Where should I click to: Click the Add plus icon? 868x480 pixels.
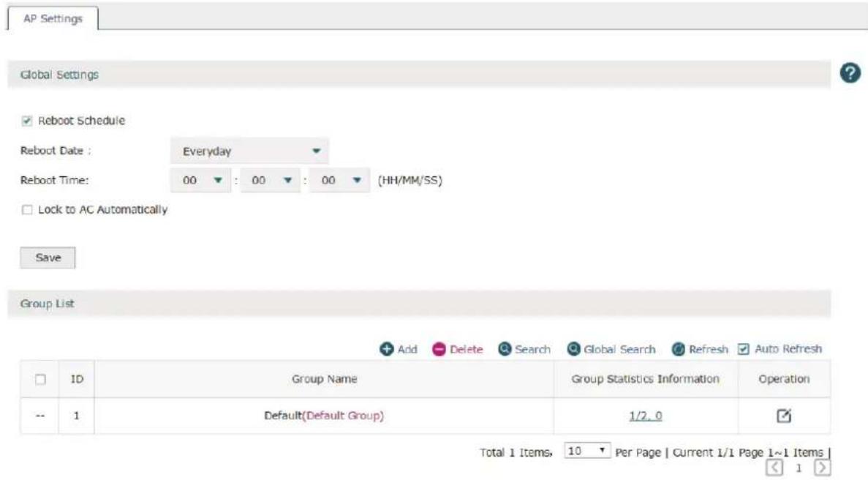[386, 349]
